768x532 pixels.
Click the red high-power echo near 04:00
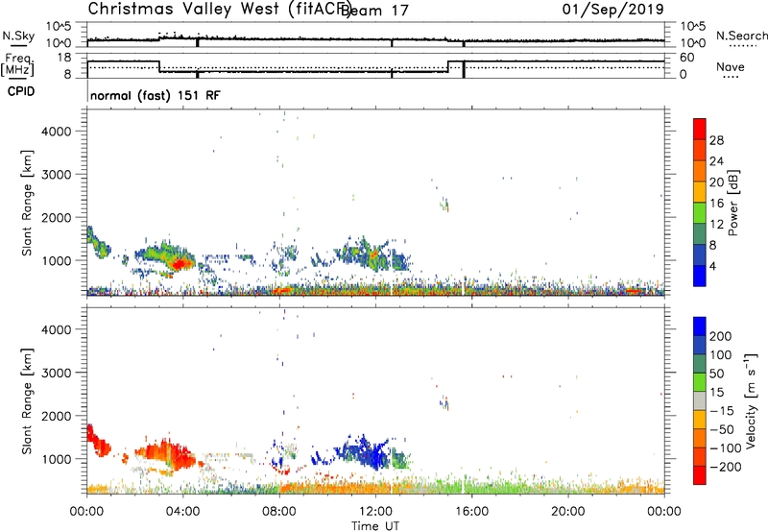[x=179, y=264]
